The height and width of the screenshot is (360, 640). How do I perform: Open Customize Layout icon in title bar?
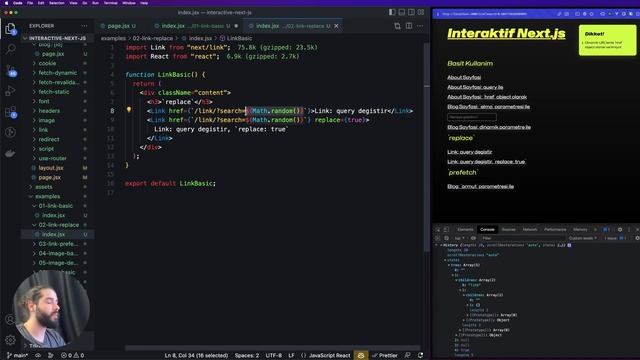pyautogui.click(x=421, y=12)
